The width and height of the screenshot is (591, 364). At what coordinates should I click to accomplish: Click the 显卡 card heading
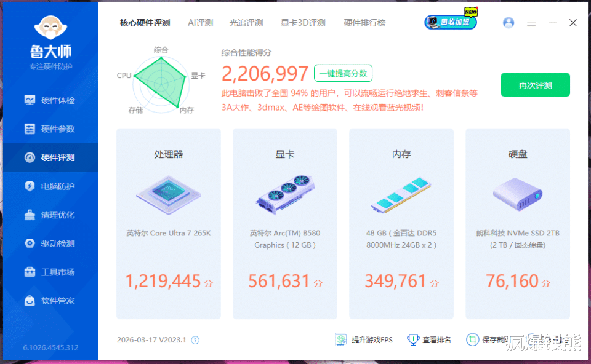285,154
